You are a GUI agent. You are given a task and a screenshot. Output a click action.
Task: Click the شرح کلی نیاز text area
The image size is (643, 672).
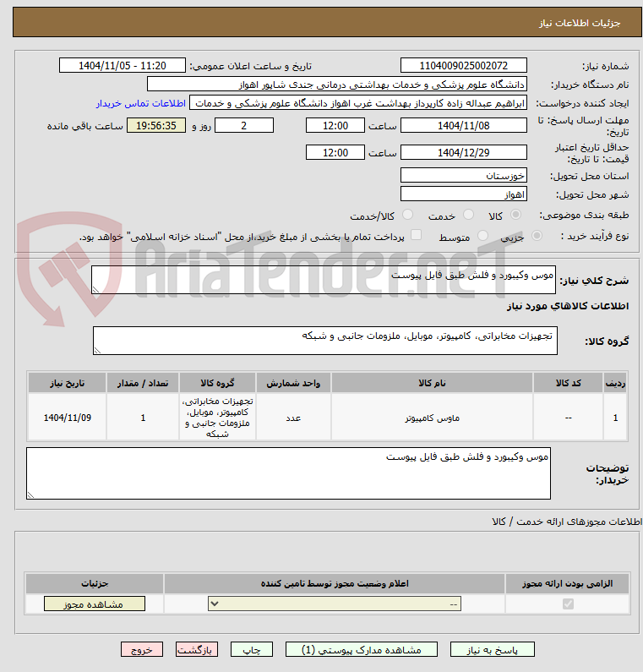[324, 280]
